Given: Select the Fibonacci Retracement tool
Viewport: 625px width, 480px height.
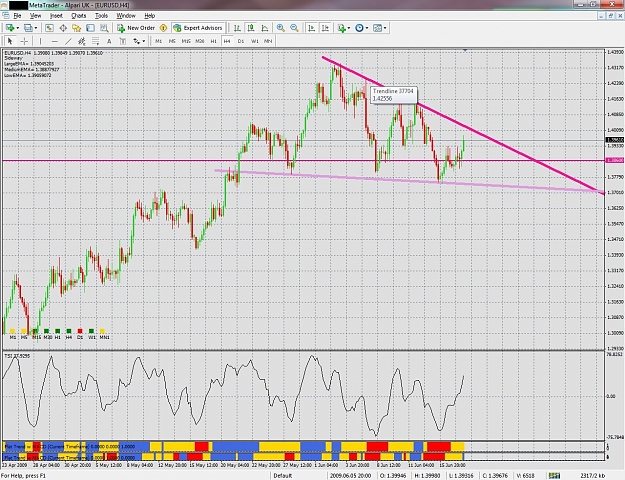Looking at the screenshot, I should [96, 41].
